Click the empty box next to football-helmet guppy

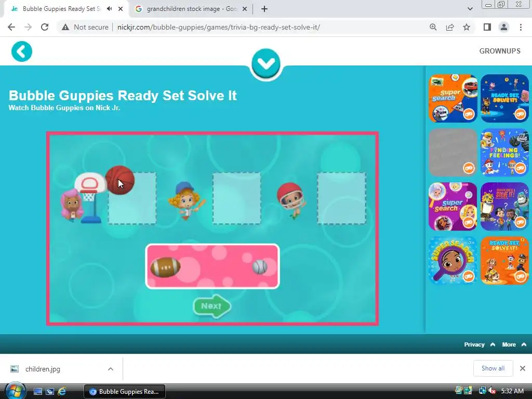pyautogui.click(x=342, y=198)
